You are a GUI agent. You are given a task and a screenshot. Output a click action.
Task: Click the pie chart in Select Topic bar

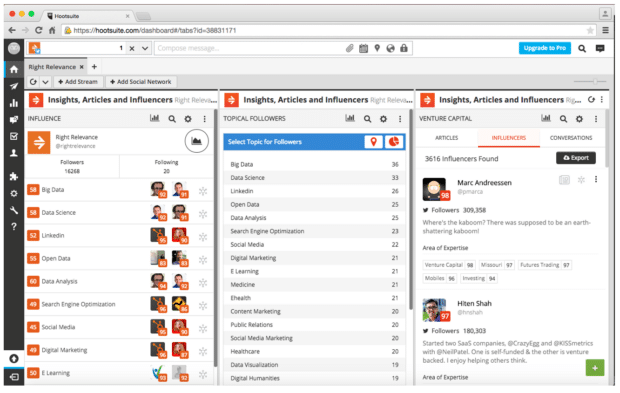click(x=393, y=142)
